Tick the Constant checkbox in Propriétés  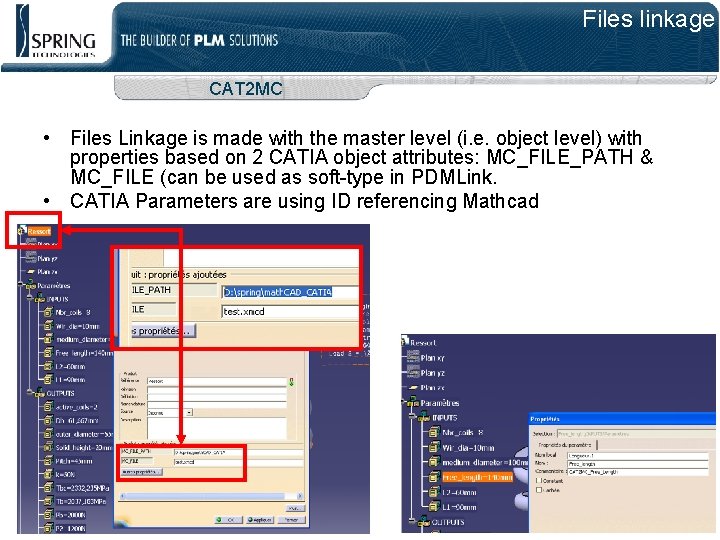539,480
